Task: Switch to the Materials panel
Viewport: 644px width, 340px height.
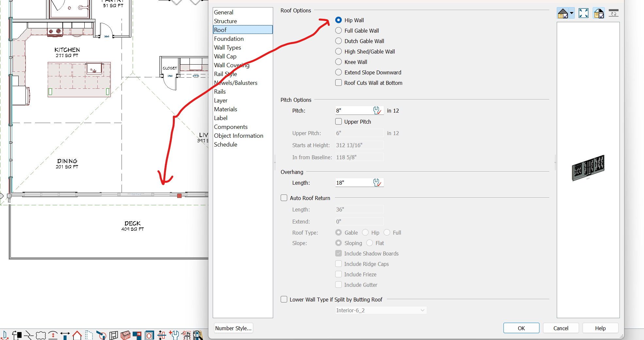Action: point(225,109)
